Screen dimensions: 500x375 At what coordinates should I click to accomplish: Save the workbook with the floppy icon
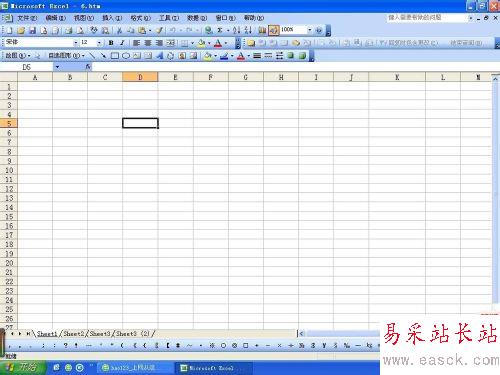[x=32, y=31]
